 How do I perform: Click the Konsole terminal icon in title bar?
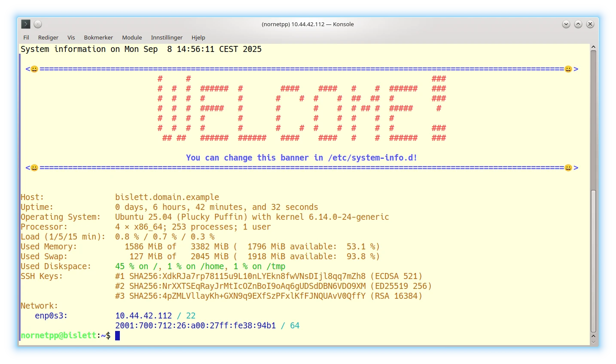tap(26, 24)
